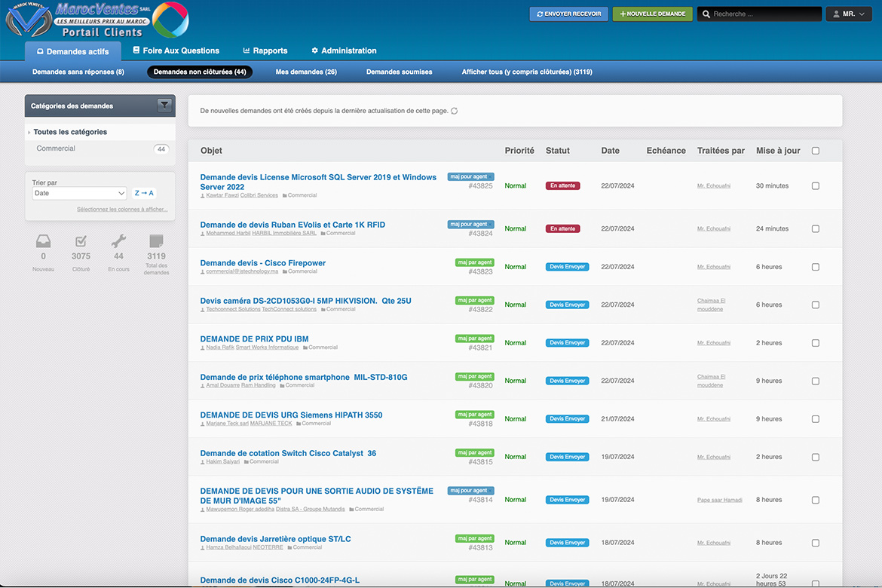Open Mes demandes (26) sub-tab
This screenshot has height=588, width=882.
pyautogui.click(x=306, y=72)
